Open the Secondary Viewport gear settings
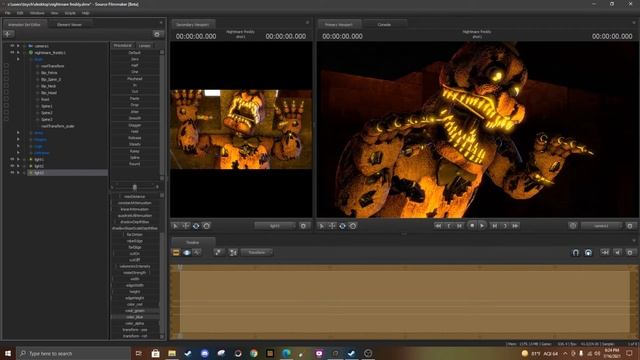Viewport: 640px width, 360px height. point(303,226)
